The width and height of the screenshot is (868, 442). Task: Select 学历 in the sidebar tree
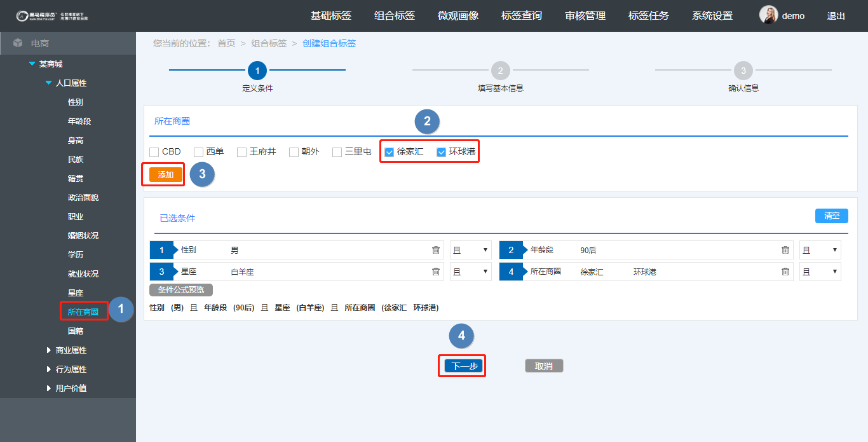coord(76,254)
